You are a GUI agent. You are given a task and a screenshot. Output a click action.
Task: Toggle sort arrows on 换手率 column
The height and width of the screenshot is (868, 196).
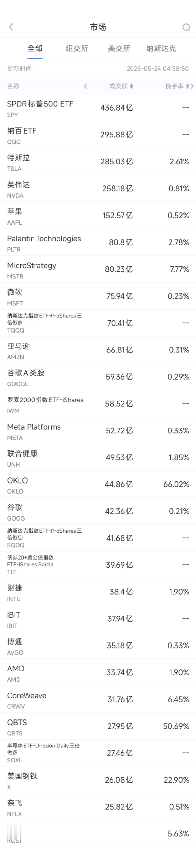187,86
